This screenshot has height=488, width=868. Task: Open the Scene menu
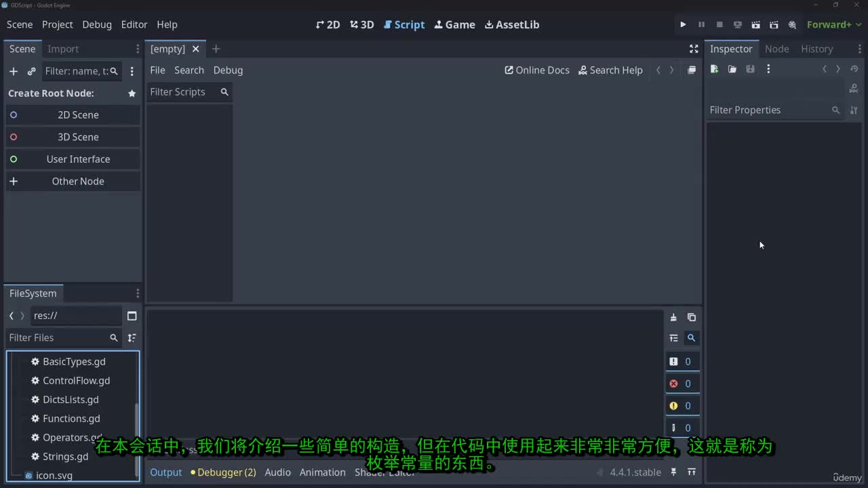[20, 24]
